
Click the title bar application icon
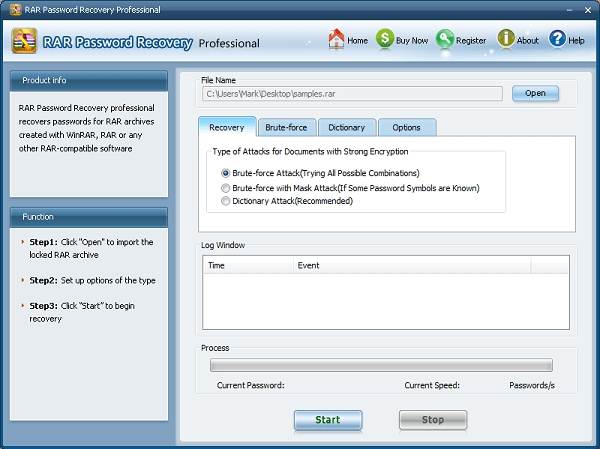[15, 9]
